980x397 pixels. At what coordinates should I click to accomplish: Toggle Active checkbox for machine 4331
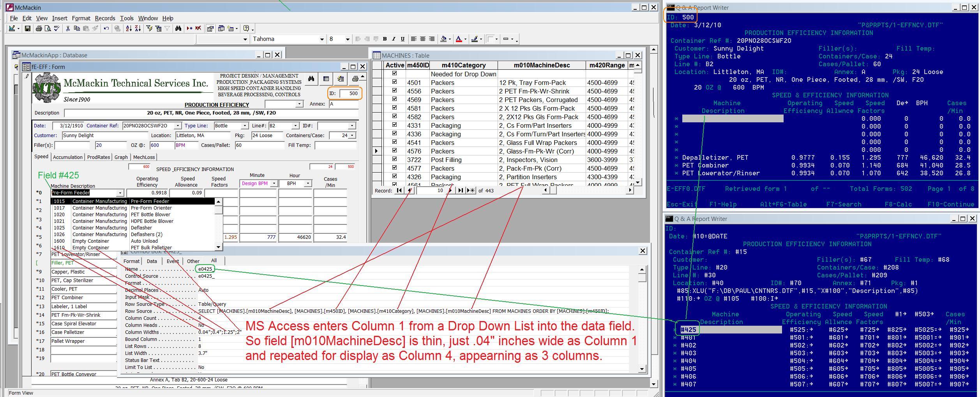(x=395, y=125)
